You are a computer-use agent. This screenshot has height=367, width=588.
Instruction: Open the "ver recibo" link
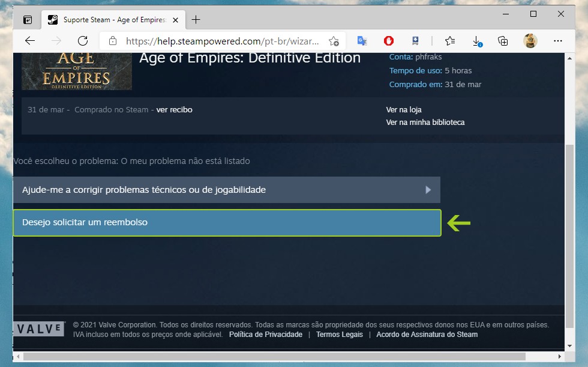(174, 110)
